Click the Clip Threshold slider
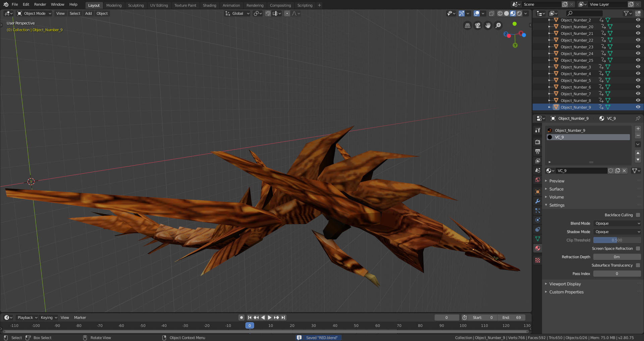 pyautogui.click(x=617, y=240)
